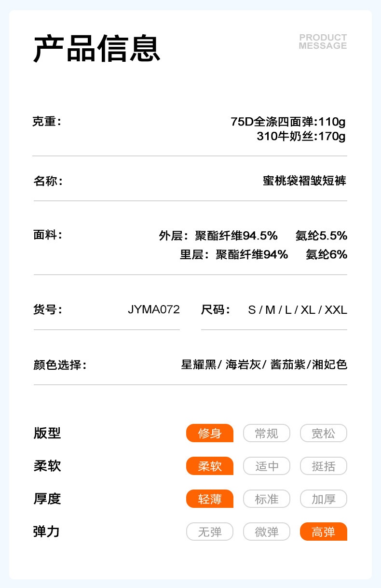Choose the 适中 softness option
This screenshot has width=381, height=588.
pos(267,466)
